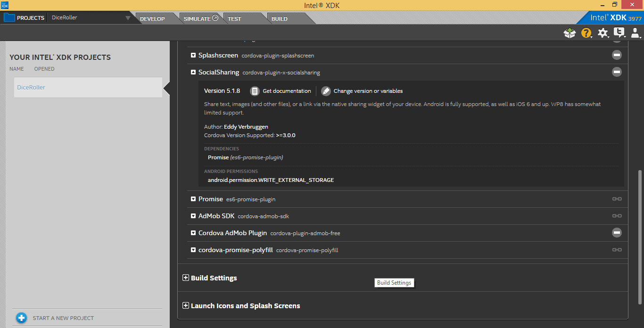Click the Projects folder icon
The image size is (644, 328).
(9, 18)
